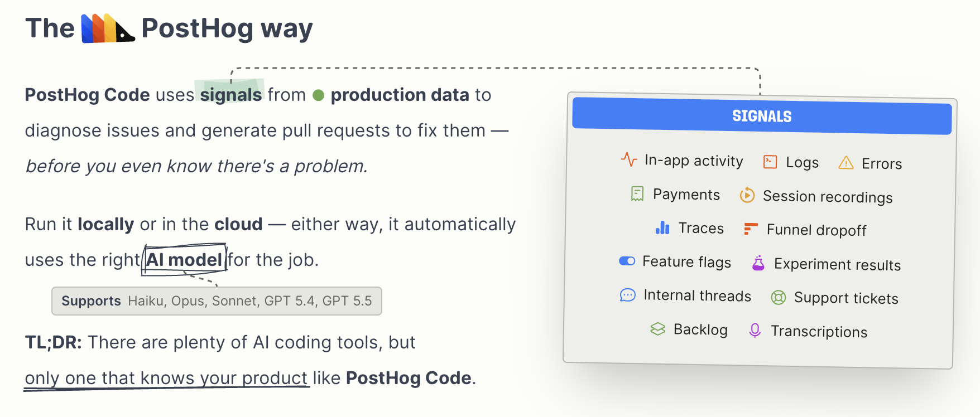Screen dimensions: 980x417
Task: Click the bold PostHog Code text in first paragraph
Action: [88, 95]
